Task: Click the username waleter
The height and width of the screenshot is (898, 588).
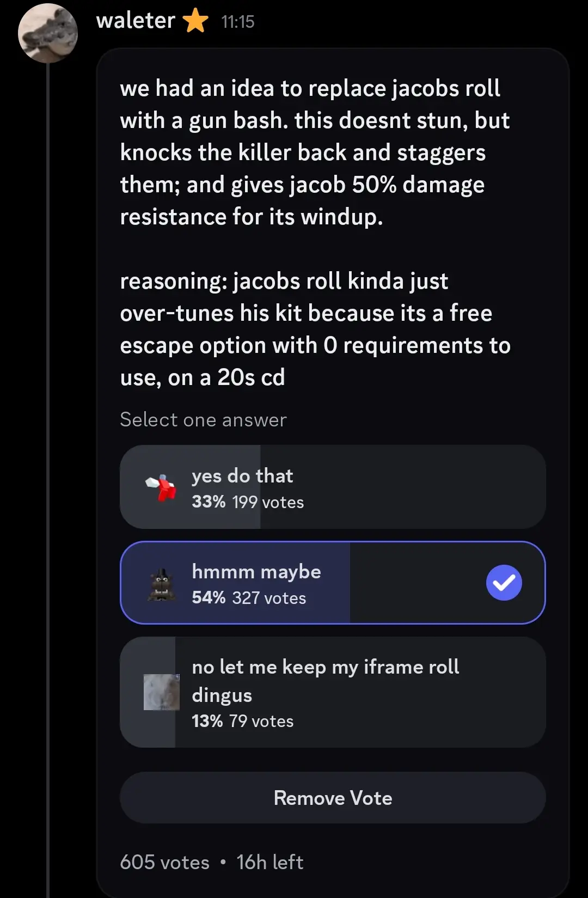Action: tap(134, 21)
